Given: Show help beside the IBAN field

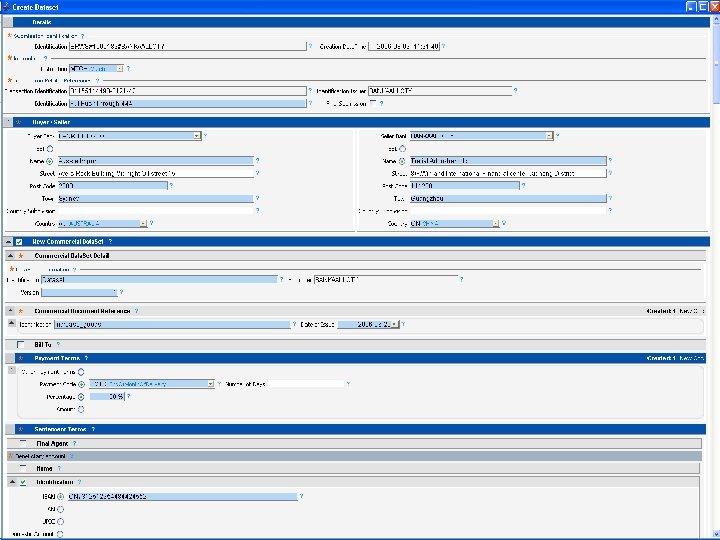Looking at the screenshot, I should click(x=301, y=496).
